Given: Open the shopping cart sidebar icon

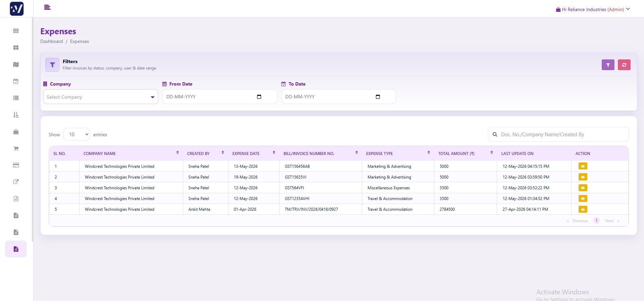Looking at the screenshot, I should (x=16, y=148).
